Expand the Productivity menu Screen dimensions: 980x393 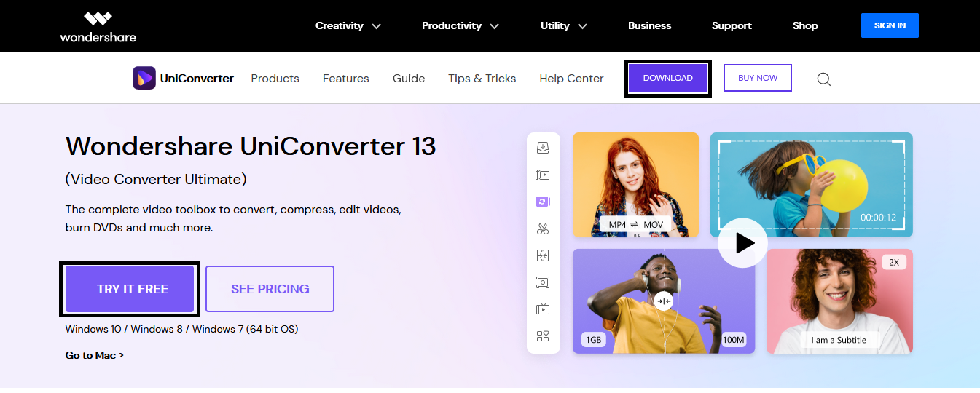[460, 25]
